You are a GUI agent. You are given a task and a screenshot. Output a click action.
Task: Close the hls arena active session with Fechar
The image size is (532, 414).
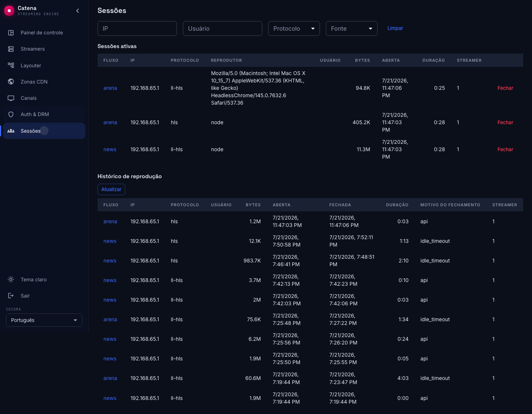[x=505, y=122]
